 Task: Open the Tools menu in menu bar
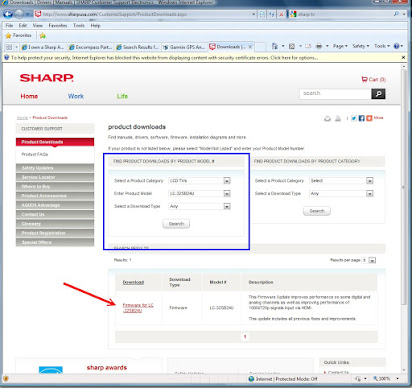point(79,25)
